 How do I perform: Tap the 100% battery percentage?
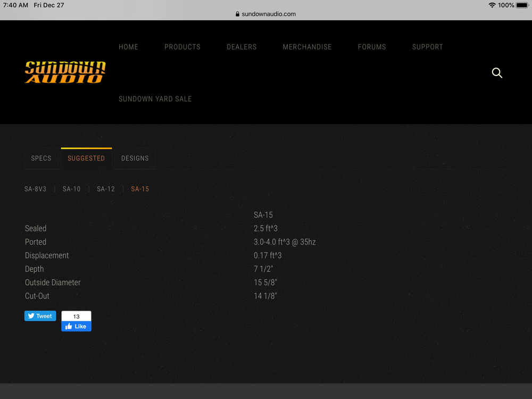[506, 5]
